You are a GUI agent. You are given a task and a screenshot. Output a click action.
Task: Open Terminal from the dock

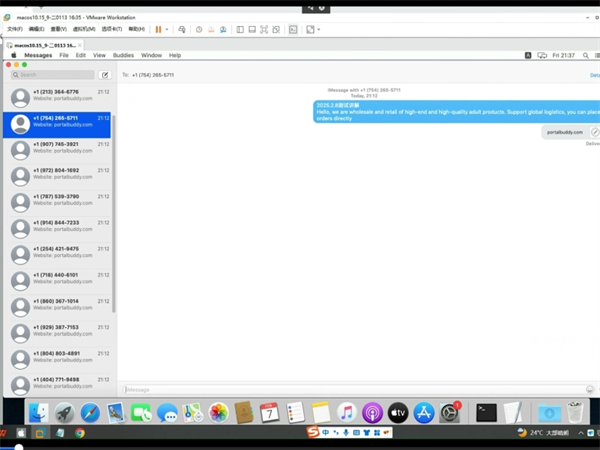point(486,412)
